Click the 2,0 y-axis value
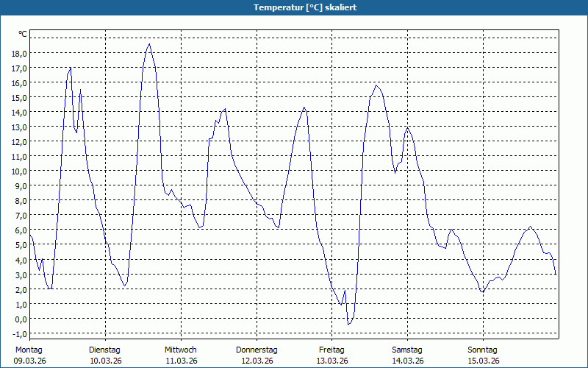The width and height of the screenshot is (588, 368). [x=21, y=289]
